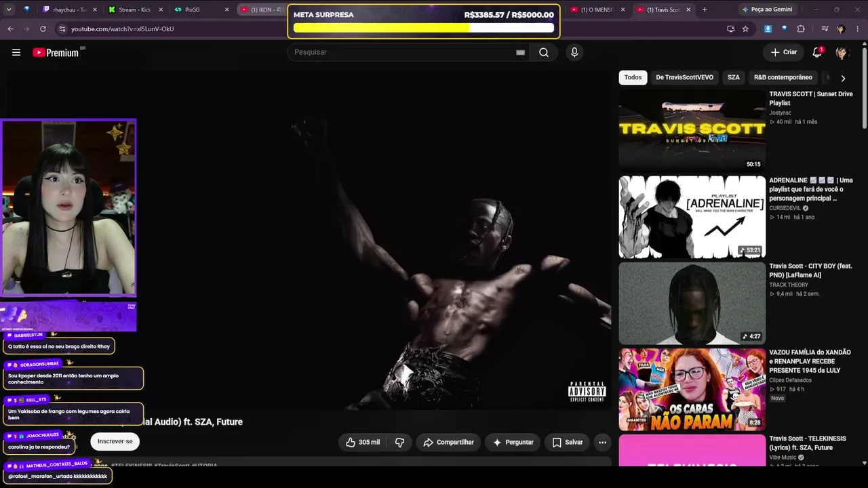This screenshot has height=488, width=868.
Task: Filter suggestions by SZA chip
Action: click(x=733, y=77)
